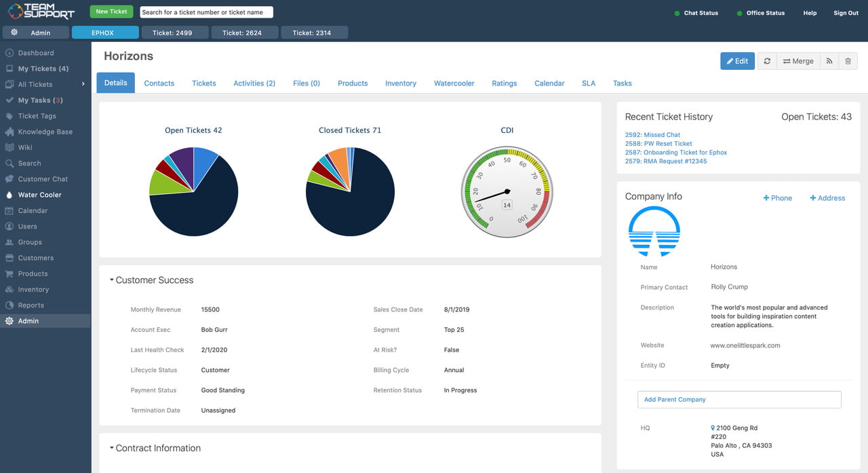868x473 pixels.
Task: Select the trash can icon to delete
Action: tap(848, 60)
